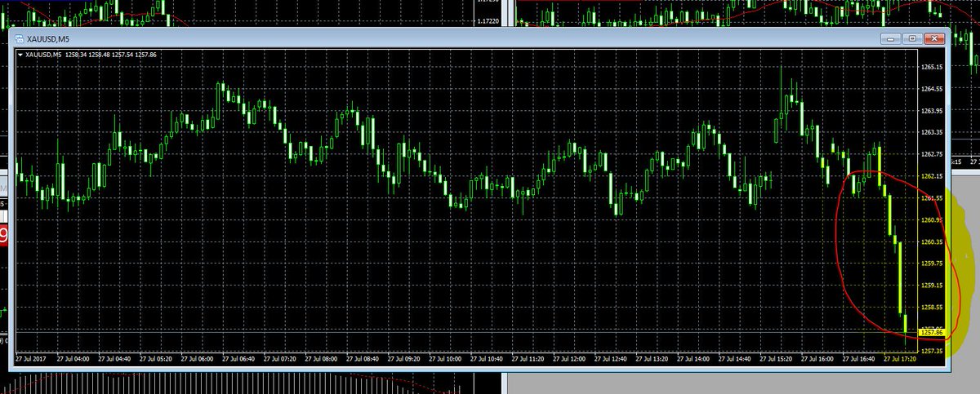Image resolution: width=980 pixels, height=394 pixels.
Task: Click the highlighted current price label 1257.86
Action: pyautogui.click(x=931, y=332)
